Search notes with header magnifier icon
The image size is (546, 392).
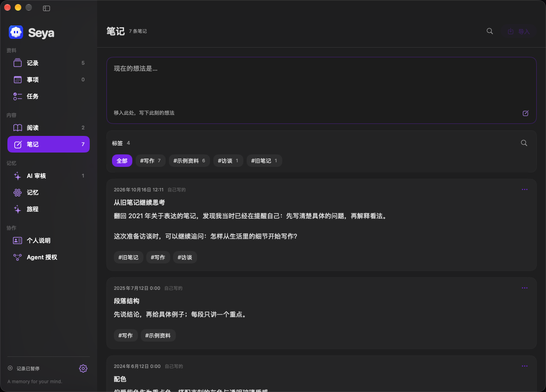click(490, 31)
